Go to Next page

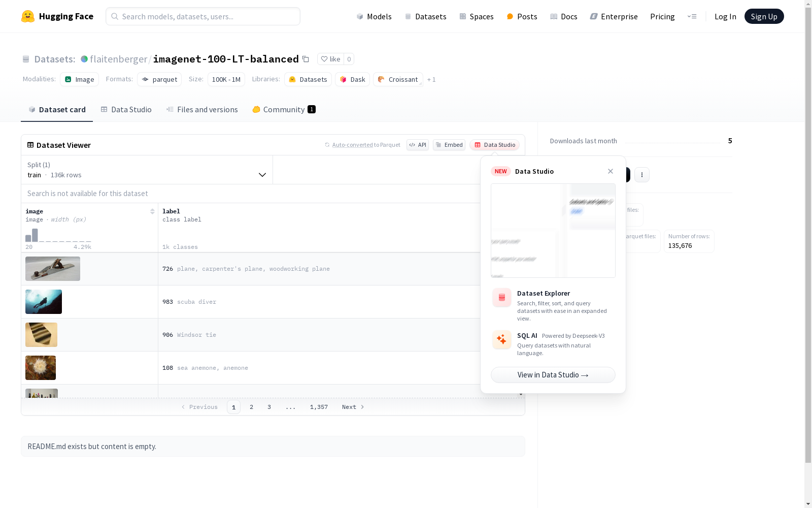[353, 407]
